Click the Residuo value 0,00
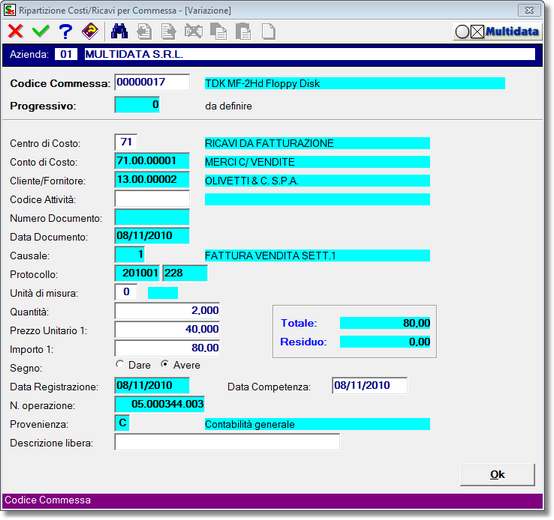554x520 pixels. [385, 342]
